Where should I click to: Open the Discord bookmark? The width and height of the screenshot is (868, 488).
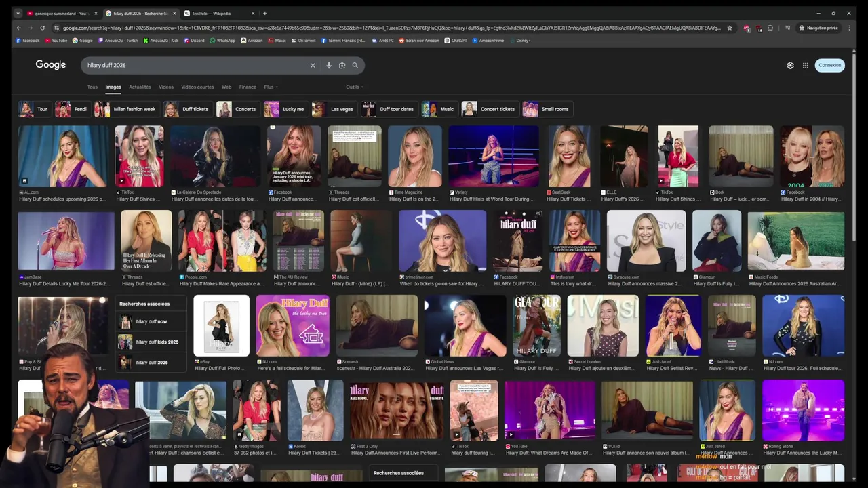194,40
